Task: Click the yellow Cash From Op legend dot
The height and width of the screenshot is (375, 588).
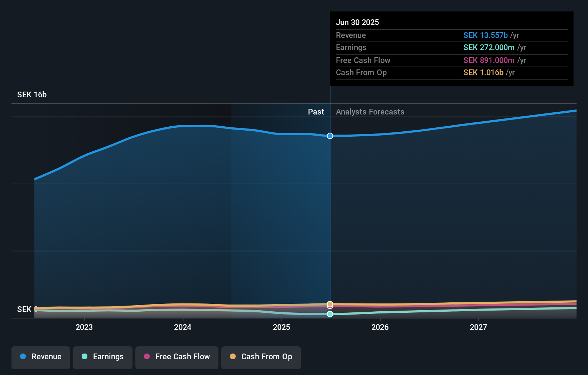Action: click(x=232, y=357)
